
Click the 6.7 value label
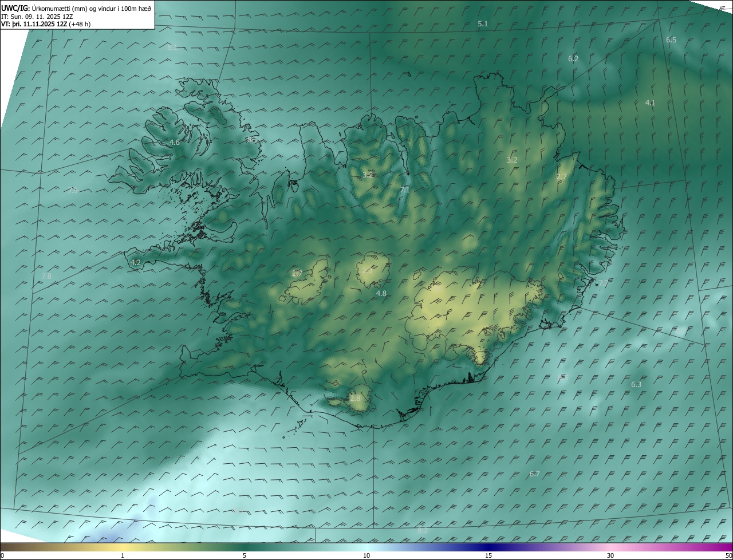(535, 474)
